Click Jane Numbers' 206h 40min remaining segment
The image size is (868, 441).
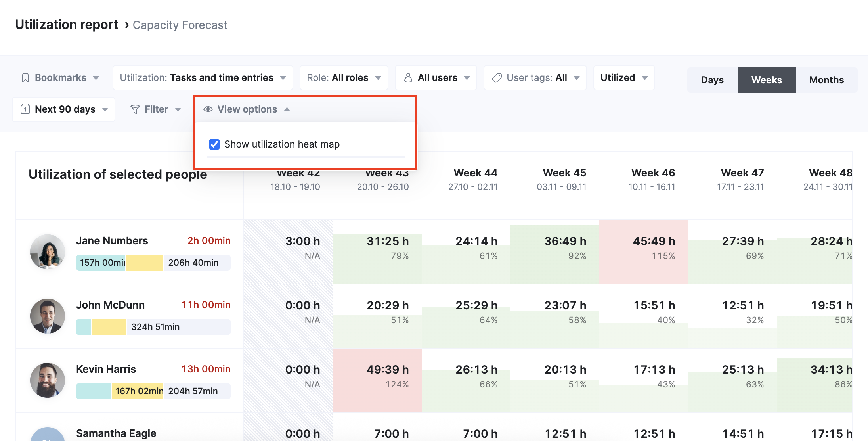(x=197, y=263)
